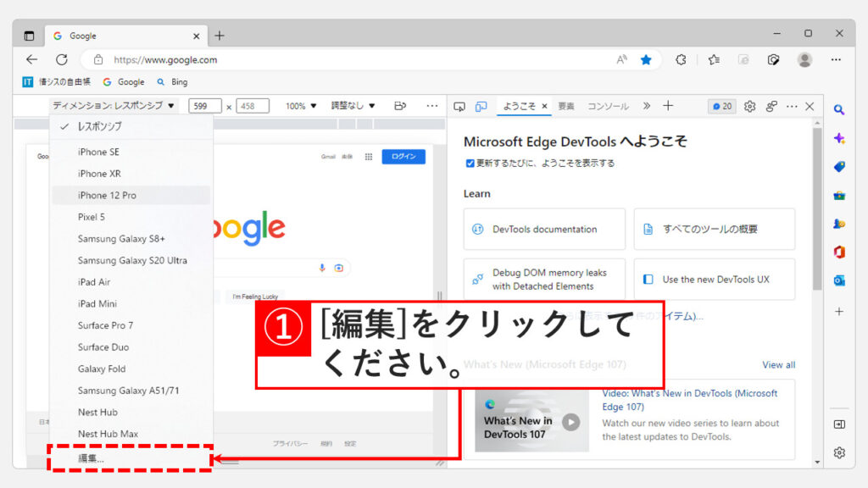Pick iPad Air from the list

click(x=131, y=281)
